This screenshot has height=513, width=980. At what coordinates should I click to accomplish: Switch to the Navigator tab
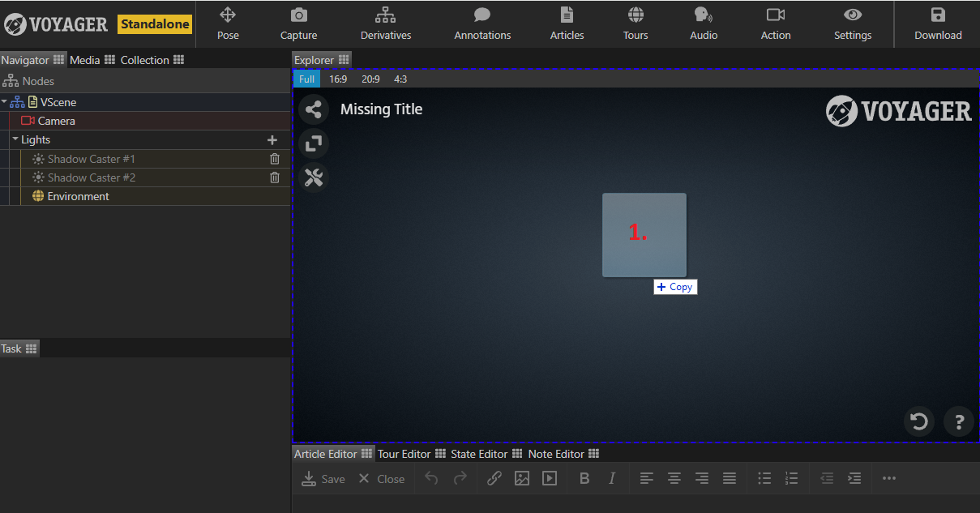[x=32, y=60]
